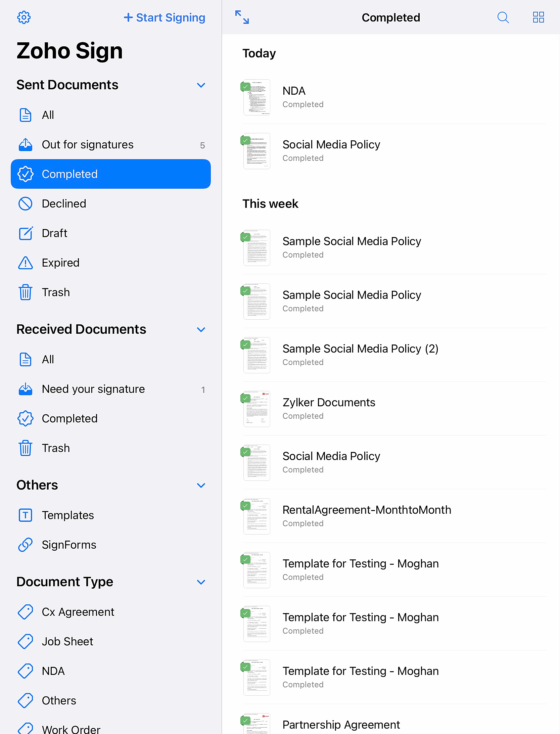This screenshot has width=560, height=734.
Task: Collapse the Others section header
Action: tap(201, 485)
